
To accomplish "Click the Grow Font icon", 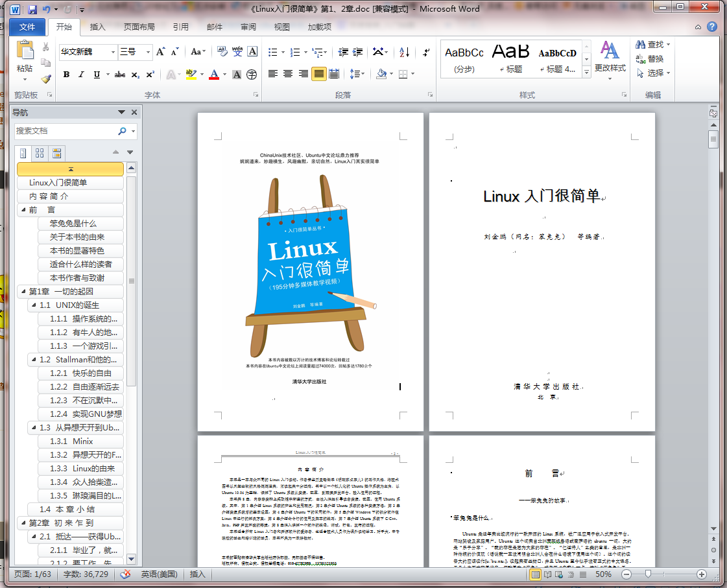I will [x=160, y=52].
